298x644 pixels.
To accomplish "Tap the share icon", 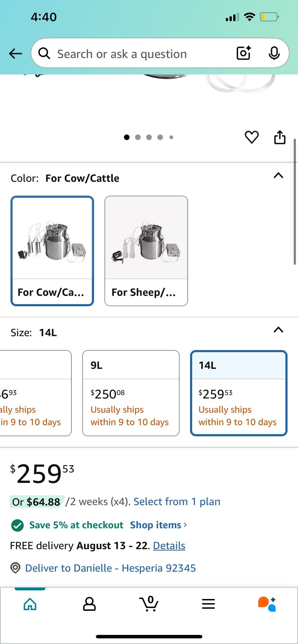I will (280, 137).
